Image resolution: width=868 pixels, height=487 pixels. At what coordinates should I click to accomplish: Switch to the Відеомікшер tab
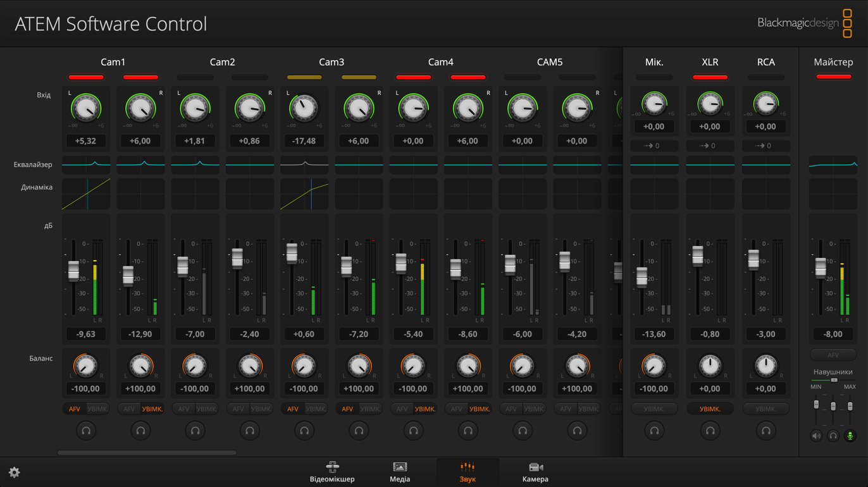[332, 472]
